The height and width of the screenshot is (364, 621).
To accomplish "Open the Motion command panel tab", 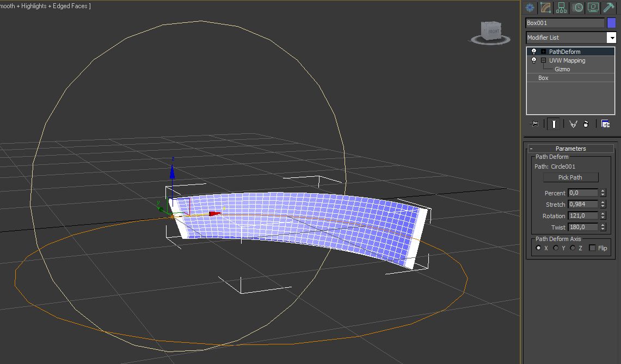I will click(x=577, y=8).
